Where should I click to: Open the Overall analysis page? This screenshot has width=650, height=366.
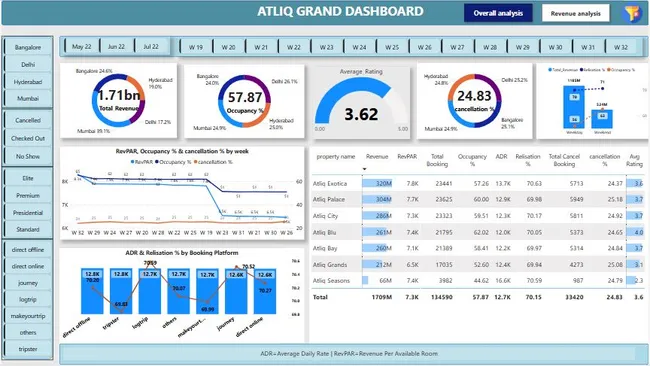pyautogui.click(x=498, y=13)
